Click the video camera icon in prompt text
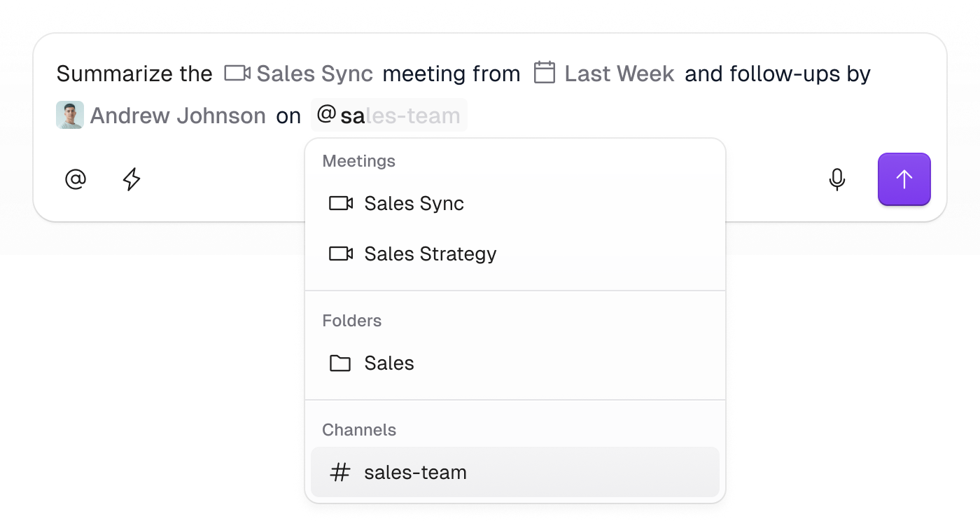Image resolution: width=980 pixels, height=521 pixels. (237, 73)
